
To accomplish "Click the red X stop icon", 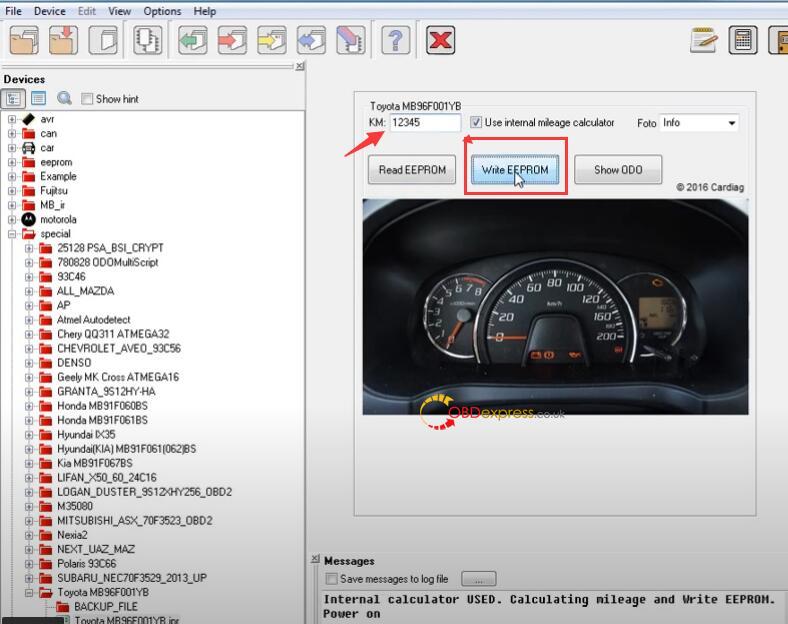I will (440, 40).
